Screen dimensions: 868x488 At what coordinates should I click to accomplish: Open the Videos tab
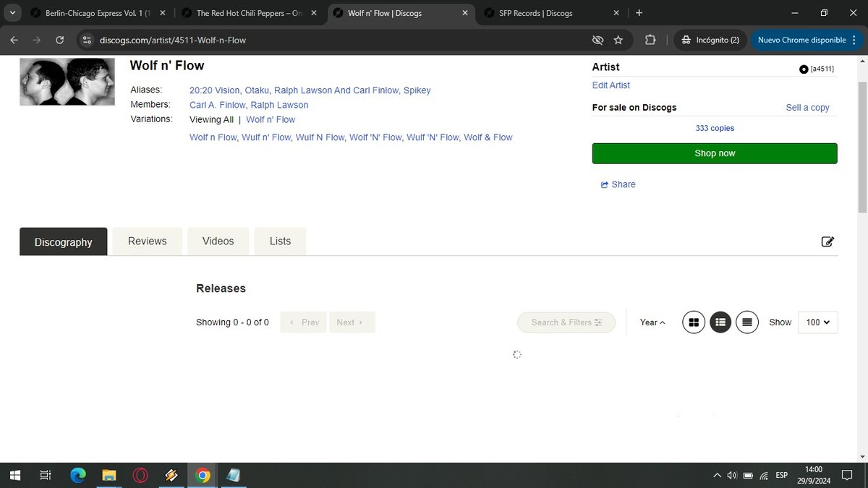click(x=218, y=241)
